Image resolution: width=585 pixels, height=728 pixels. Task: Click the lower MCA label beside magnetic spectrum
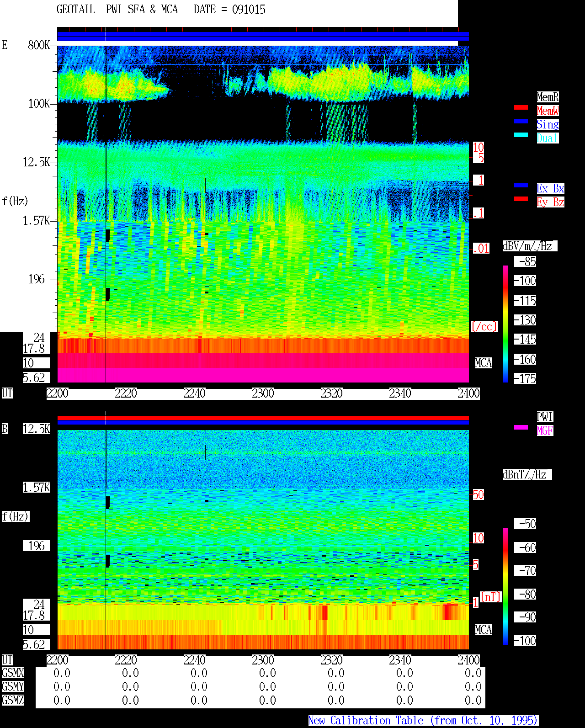tap(484, 630)
